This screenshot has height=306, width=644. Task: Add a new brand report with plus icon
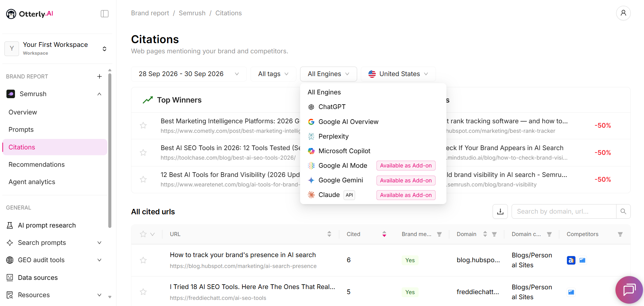(99, 76)
